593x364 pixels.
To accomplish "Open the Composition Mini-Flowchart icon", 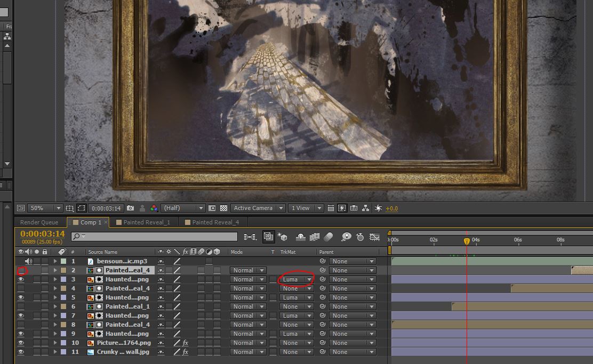I will [x=250, y=237].
